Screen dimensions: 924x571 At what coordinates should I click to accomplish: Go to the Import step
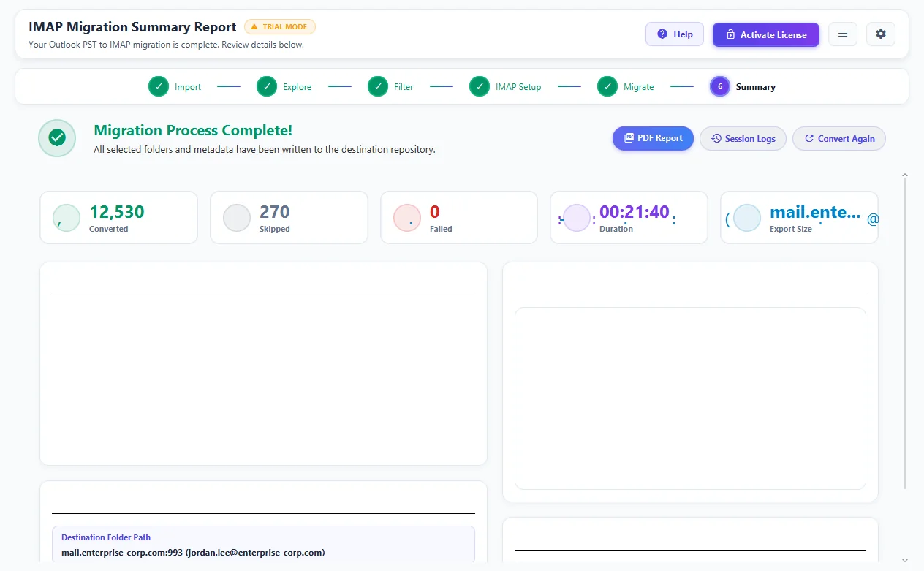pyautogui.click(x=175, y=86)
